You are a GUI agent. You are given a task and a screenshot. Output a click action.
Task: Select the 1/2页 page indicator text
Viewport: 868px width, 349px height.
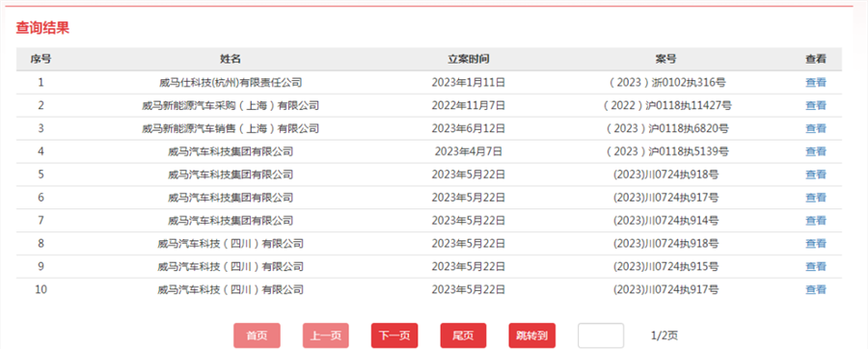[665, 336]
